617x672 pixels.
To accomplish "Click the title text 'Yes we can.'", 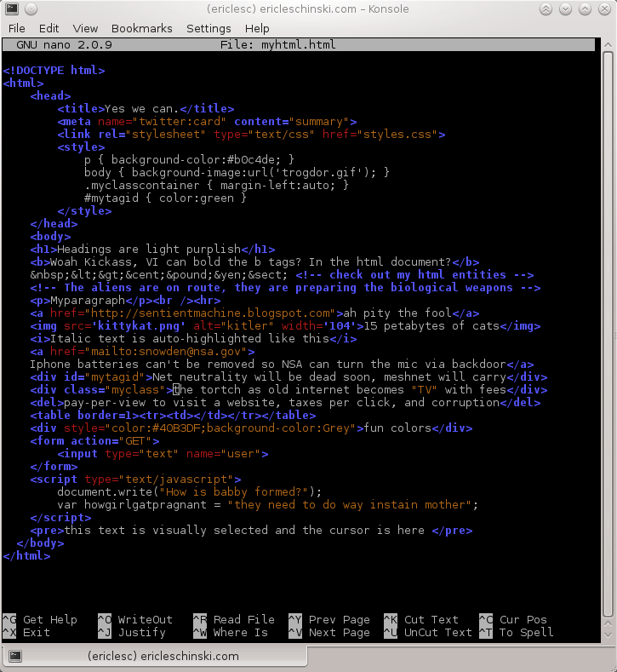I will pos(142,109).
